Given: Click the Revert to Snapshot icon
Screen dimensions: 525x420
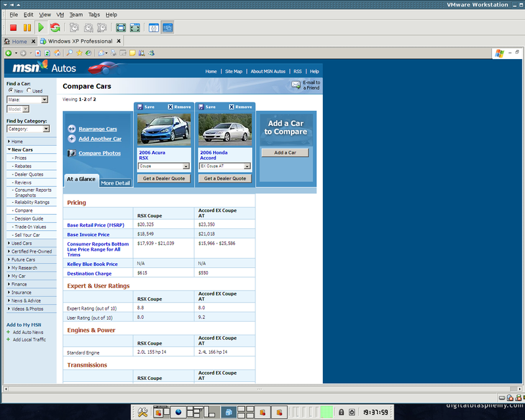Looking at the screenshot, I should coord(89,28).
